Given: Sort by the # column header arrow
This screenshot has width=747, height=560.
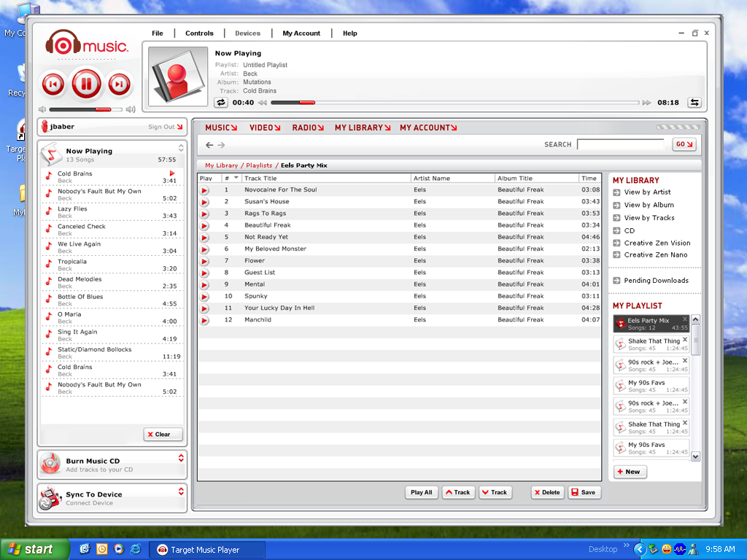Looking at the screenshot, I should (x=236, y=178).
